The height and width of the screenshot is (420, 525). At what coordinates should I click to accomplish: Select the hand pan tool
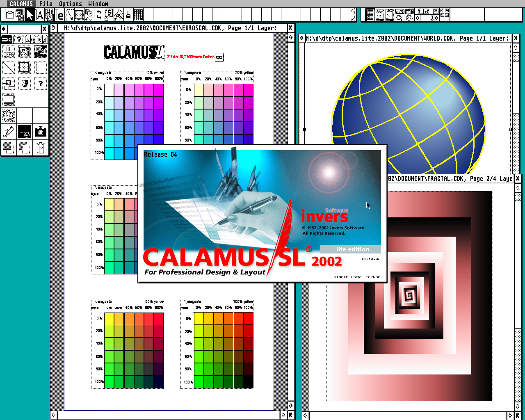409,18
